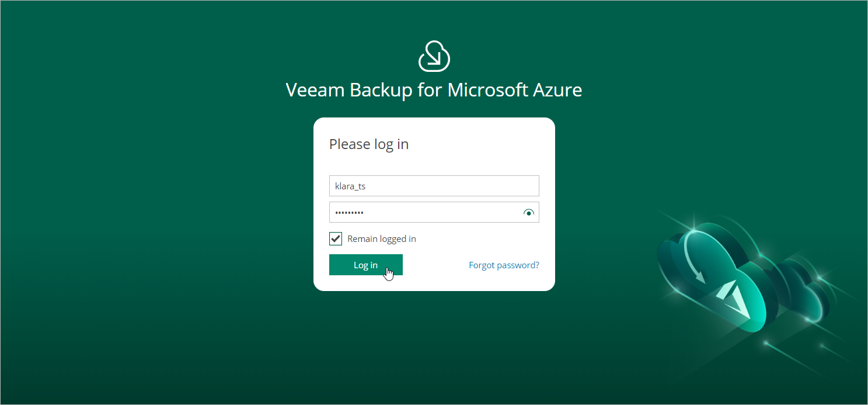Click the 'Please log in' heading
The width and height of the screenshot is (868, 405).
(x=369, y=144)
